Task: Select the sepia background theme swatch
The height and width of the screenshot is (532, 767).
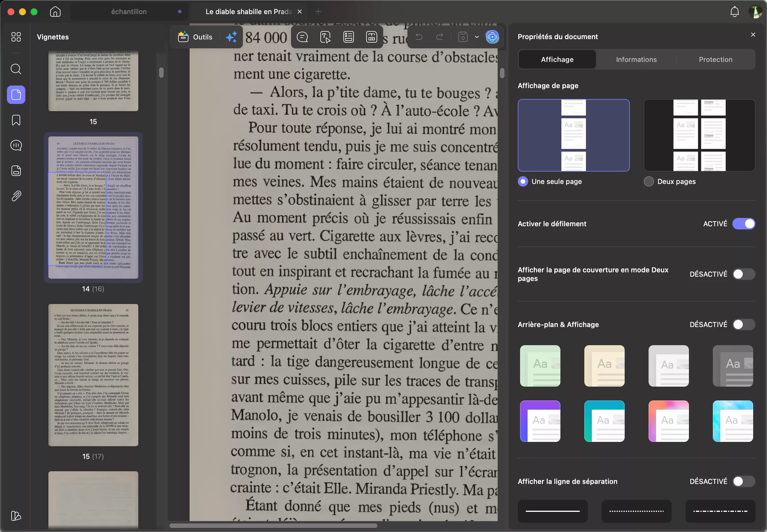Action: [604, 366]
